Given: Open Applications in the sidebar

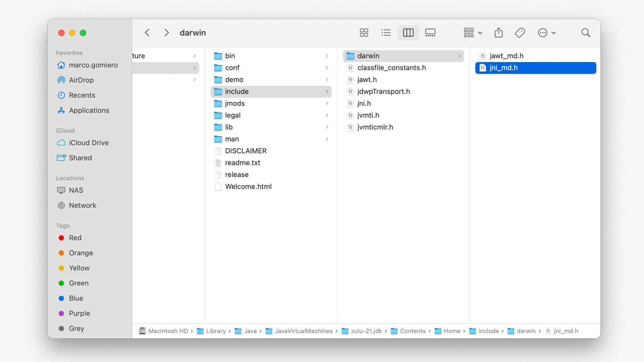Looking at the screenshot, I should point(89,110).
